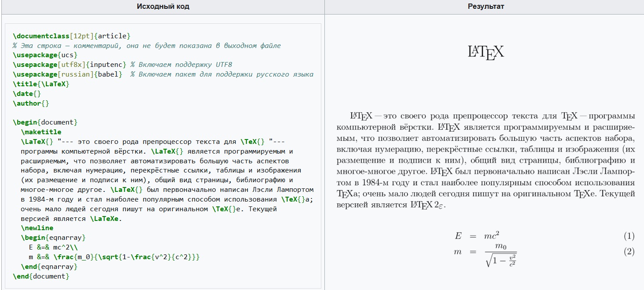Click the "Исходный код" column header

point(163,7)
